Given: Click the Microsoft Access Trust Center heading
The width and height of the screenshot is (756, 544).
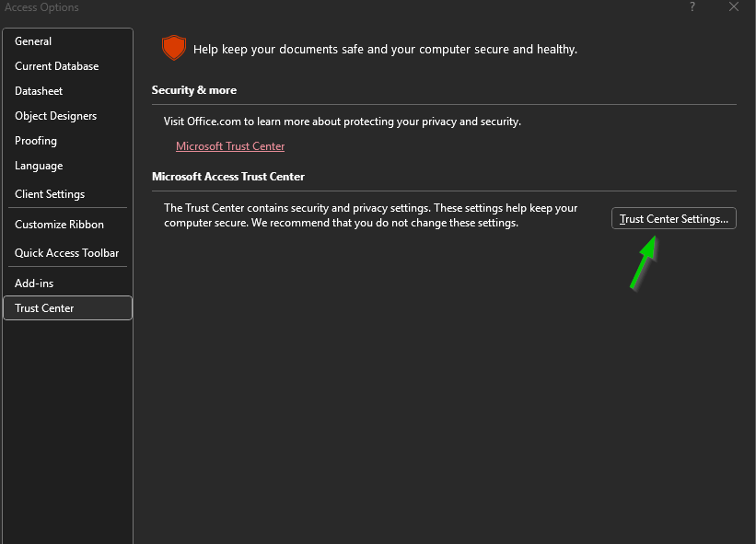Looking at the screenshot, I should pyautogui.click(x=228, y=177).
